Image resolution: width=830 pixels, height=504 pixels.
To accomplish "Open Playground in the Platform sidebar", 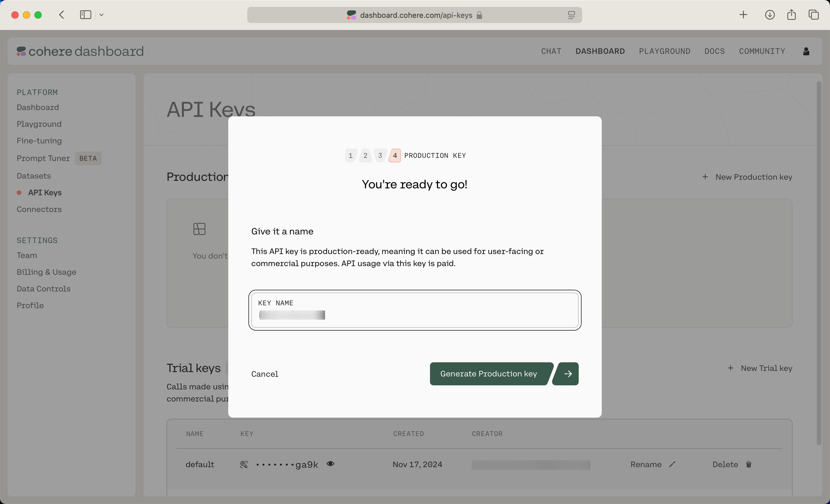I will [39, 124].
